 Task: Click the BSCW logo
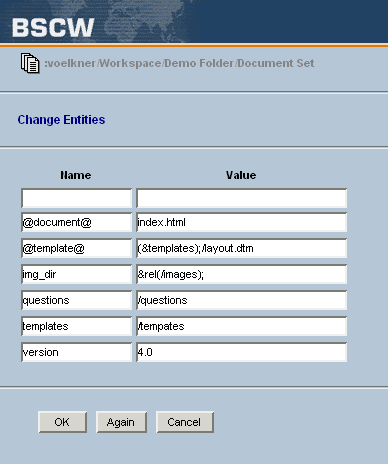point(53,27)
